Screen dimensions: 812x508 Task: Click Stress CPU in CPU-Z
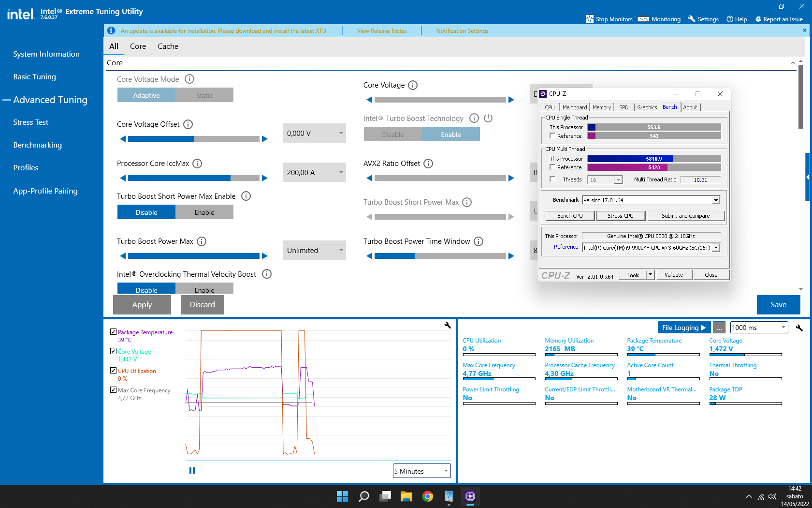click(621, 216)
